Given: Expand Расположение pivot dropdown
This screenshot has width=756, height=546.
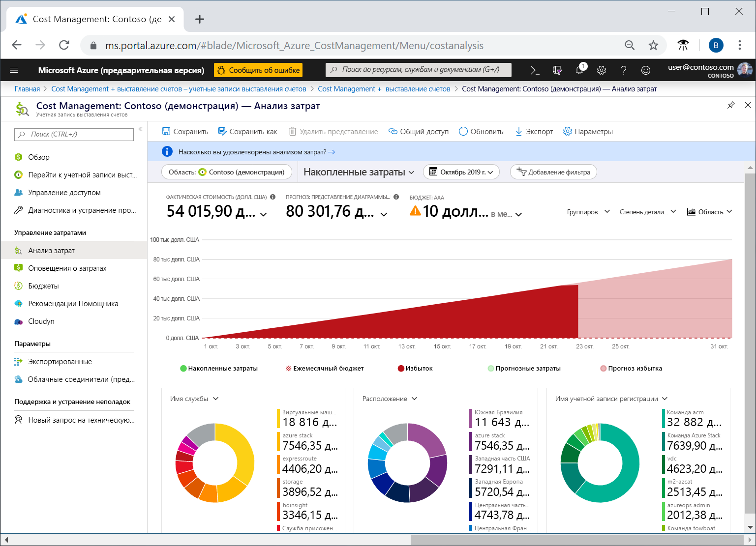Looking at the screenshot, I should [x=390, y=399].
